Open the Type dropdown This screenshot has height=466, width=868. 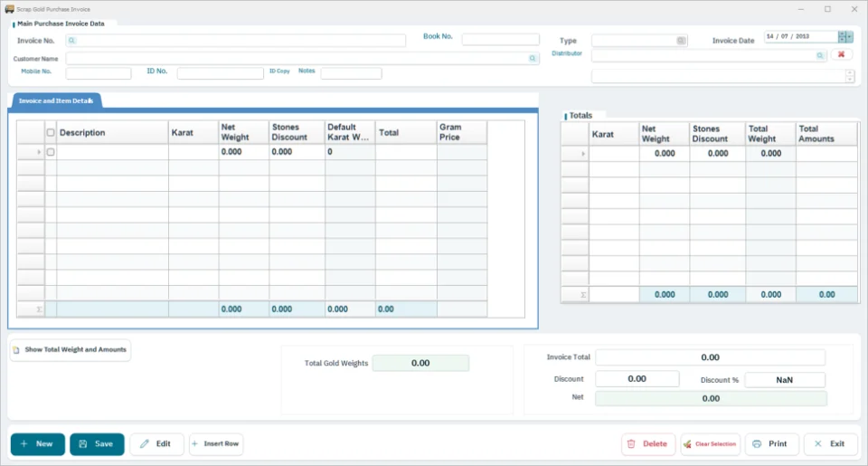click(681, 41)
